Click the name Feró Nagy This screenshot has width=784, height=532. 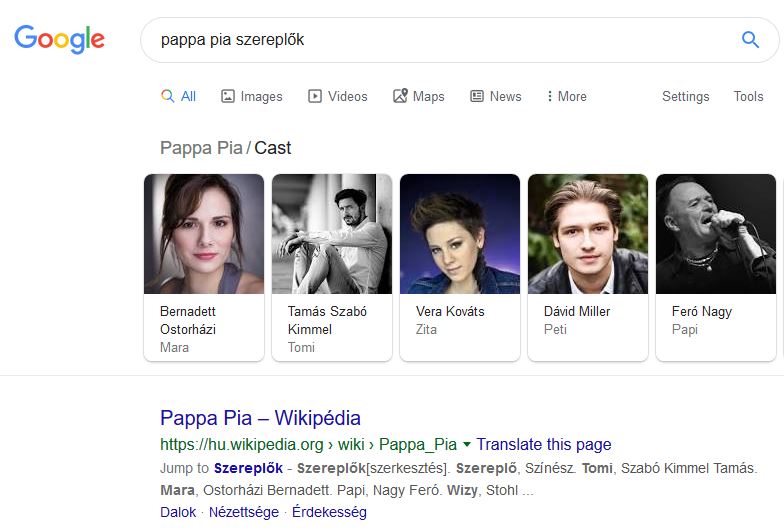[x=702, y=312]
